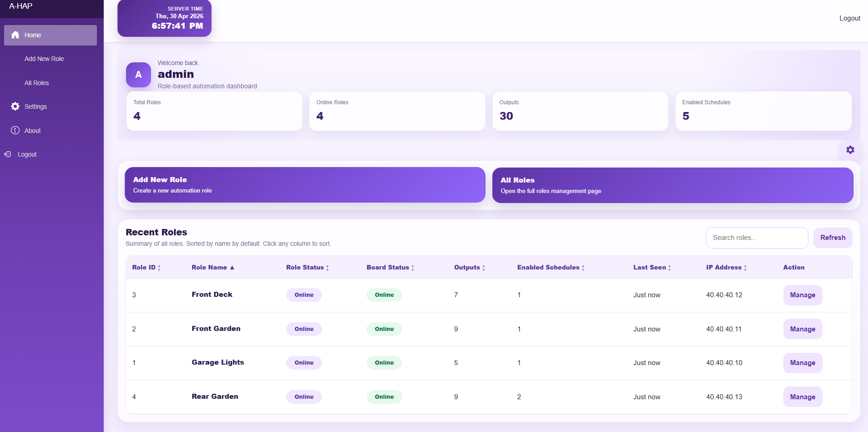
Task: Click IP address 40.40.40.12
Action: pos(724,295)
